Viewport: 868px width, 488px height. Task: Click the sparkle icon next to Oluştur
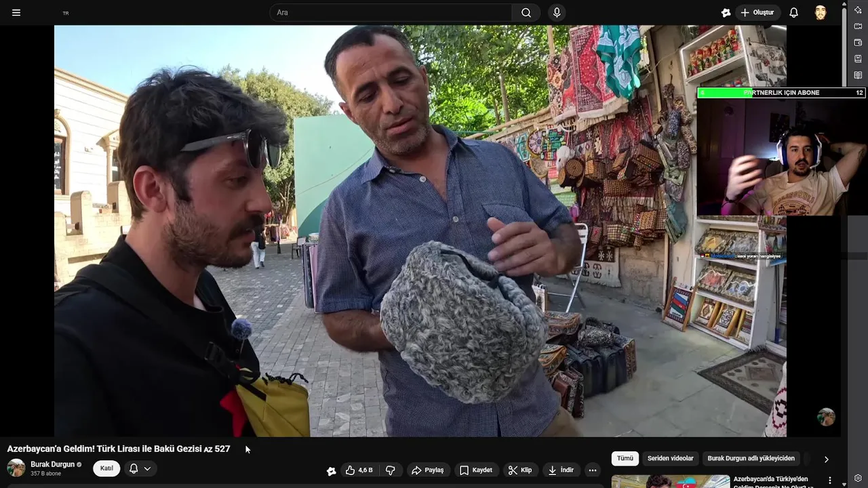[x=726, y=12]
